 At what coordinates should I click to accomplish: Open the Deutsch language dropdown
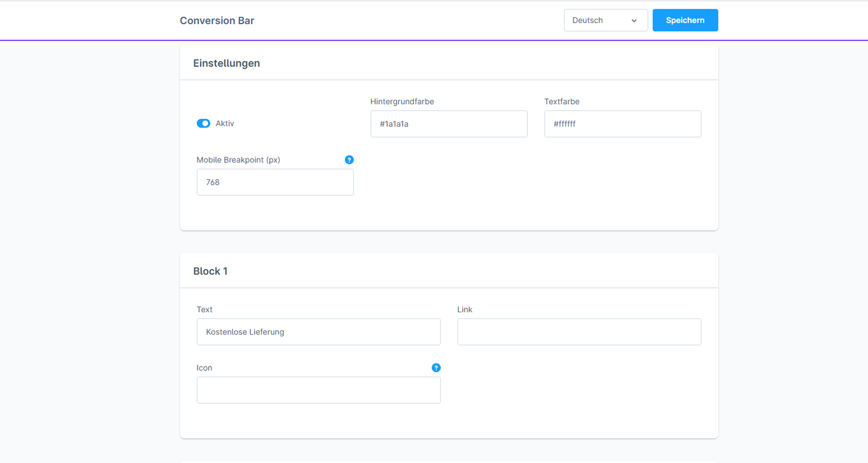(x=606, y=20)
